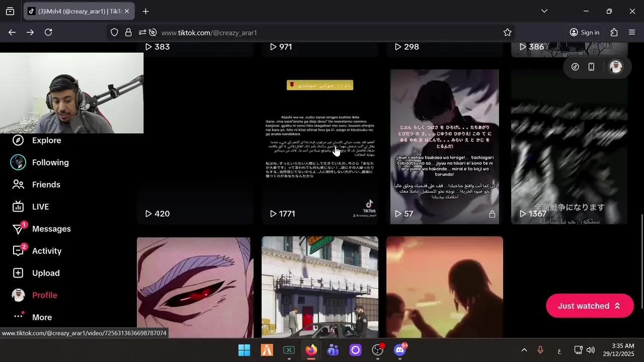Click the Upload plus square icon
Viewport: 644px width, 362px height.
[x=18, y=273]
